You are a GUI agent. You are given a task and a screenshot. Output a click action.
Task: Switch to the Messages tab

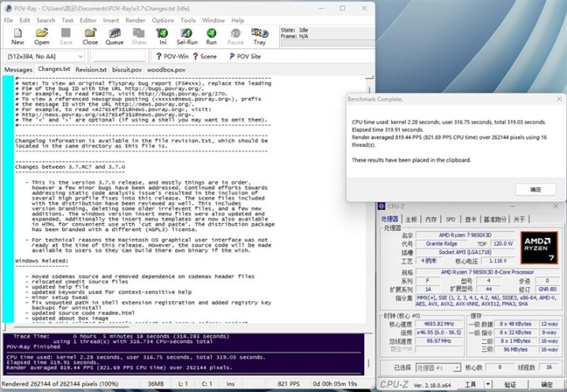click(x=18, y=69)
